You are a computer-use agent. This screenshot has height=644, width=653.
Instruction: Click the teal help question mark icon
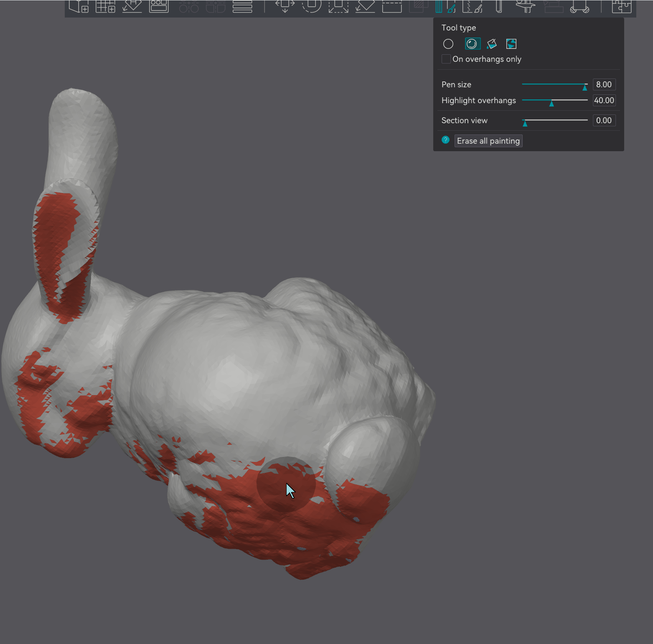(x=445, y=140)
